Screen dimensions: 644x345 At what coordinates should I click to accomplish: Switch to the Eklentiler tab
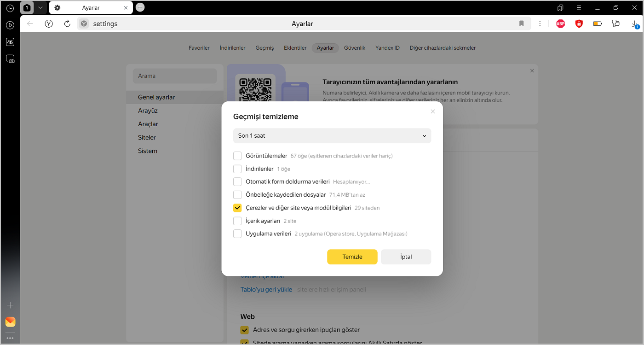point(295,48)
